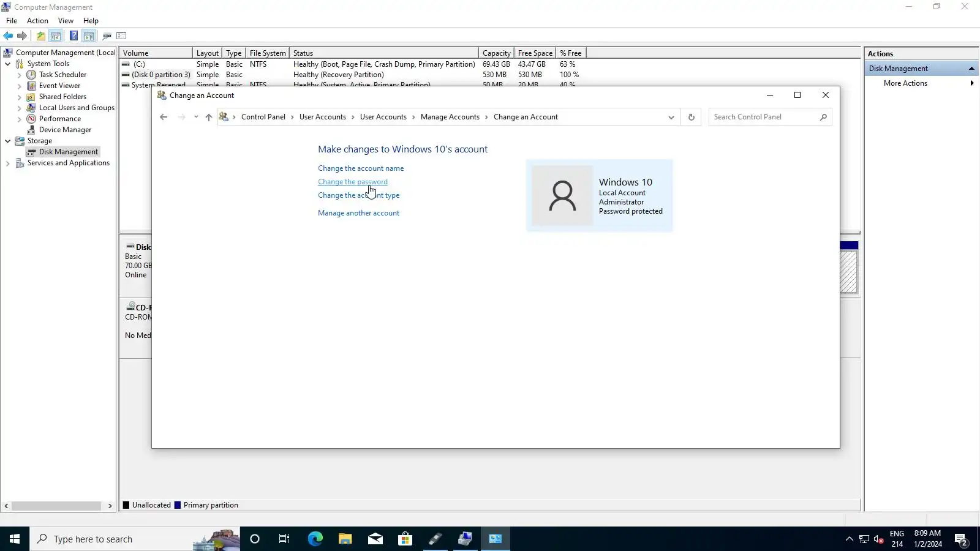Screen dimensions: 980x551
Task: Open the notification center icon
Action: click(x=962, y=539)
